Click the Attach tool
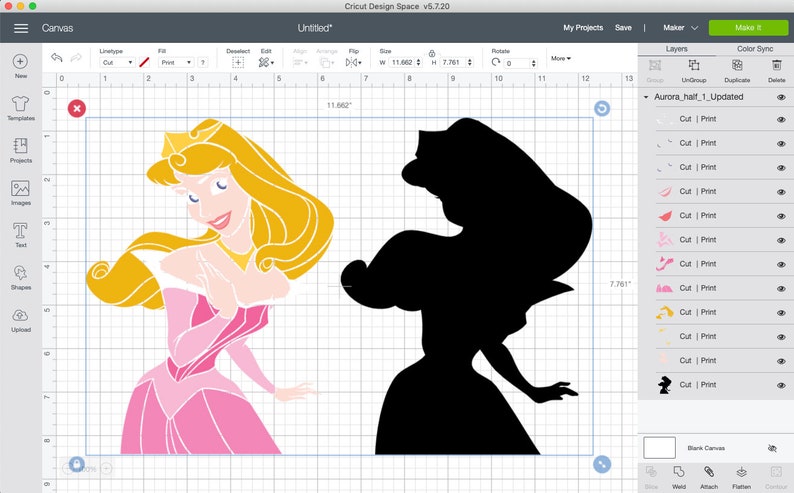Image resolution: width=794 pixels, height=493 pixels. [709, 478]
